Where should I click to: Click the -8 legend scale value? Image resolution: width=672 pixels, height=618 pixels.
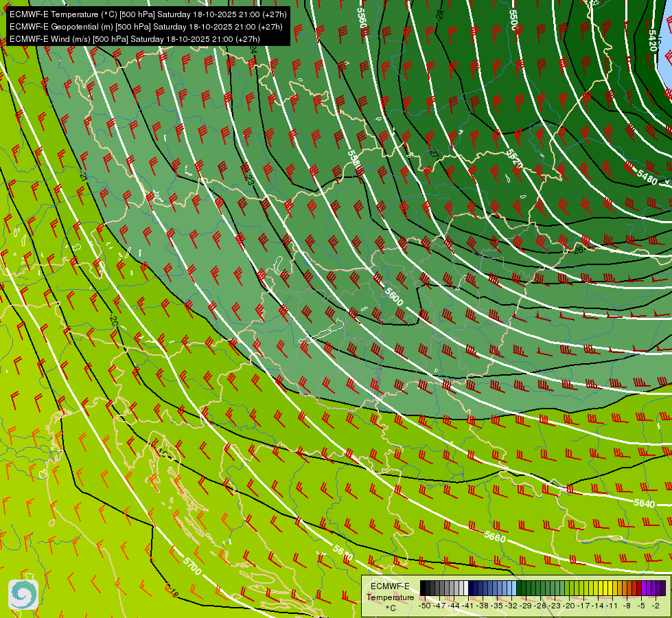627,606
